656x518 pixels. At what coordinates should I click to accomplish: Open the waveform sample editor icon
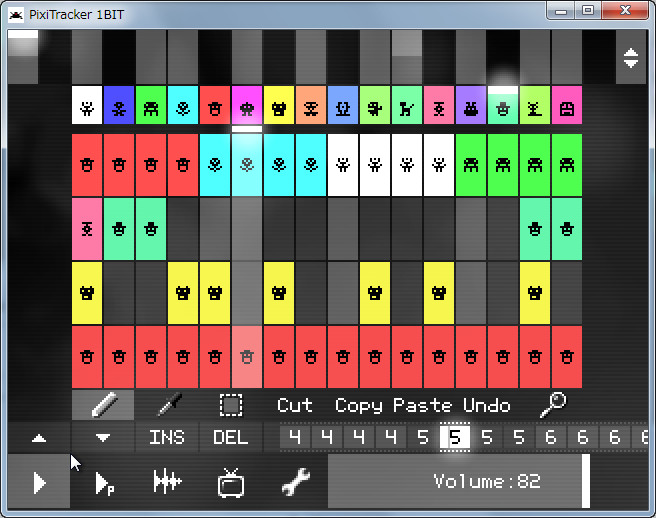click(167, 482)
